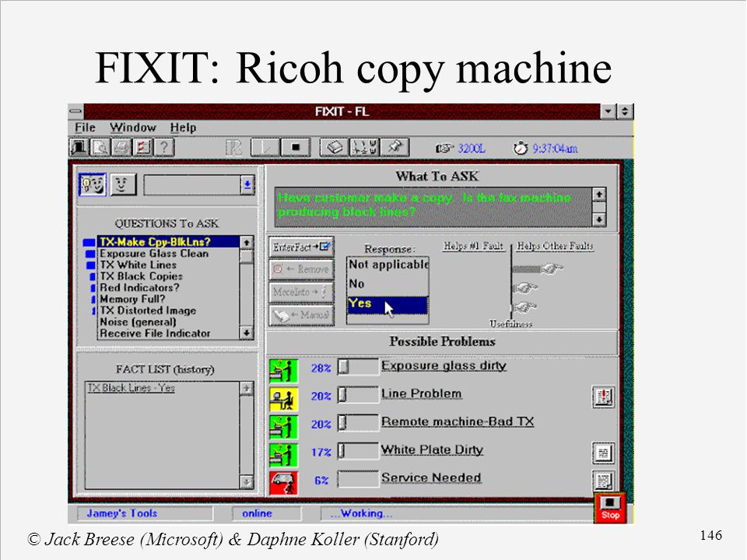Click the Remove button
This screenshot has width=747, height=560.
pos(302,270)
